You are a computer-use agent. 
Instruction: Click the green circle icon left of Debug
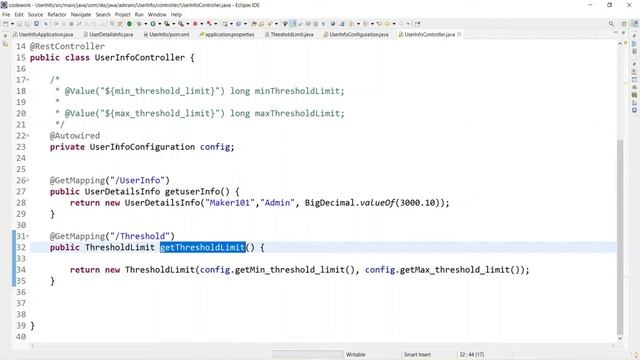[129, 24]
